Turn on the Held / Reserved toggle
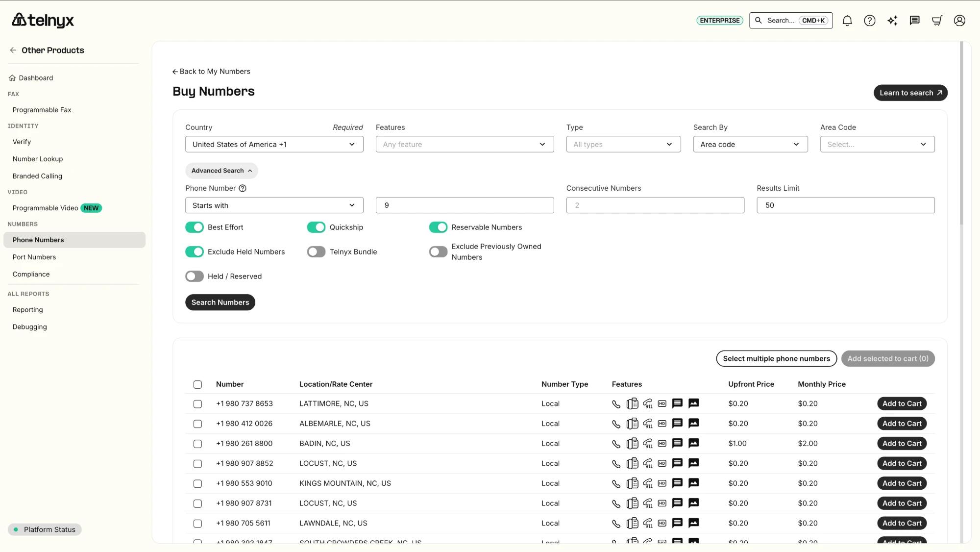 [195, 276]
